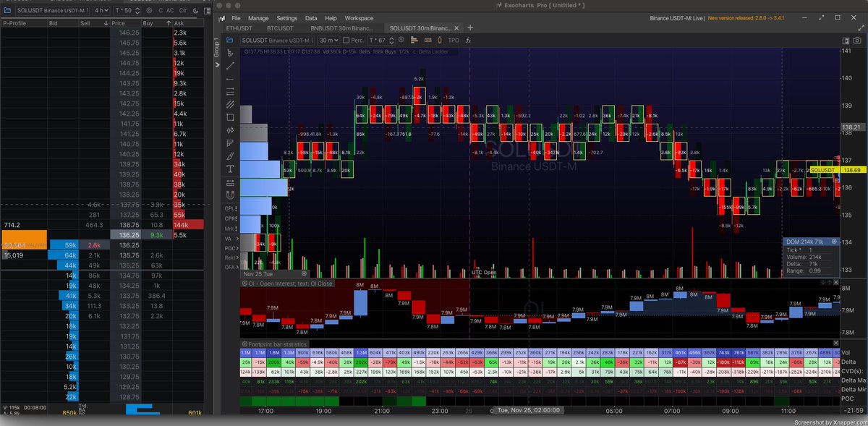
Task: Toggle the moon night-mode icon in DOM panel
Action: click(x=195, y=11)
